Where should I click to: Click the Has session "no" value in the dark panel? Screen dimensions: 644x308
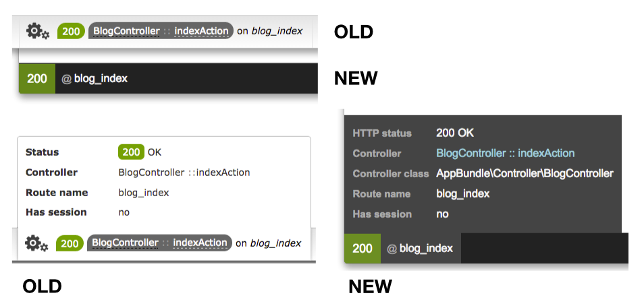click(442, 214)
